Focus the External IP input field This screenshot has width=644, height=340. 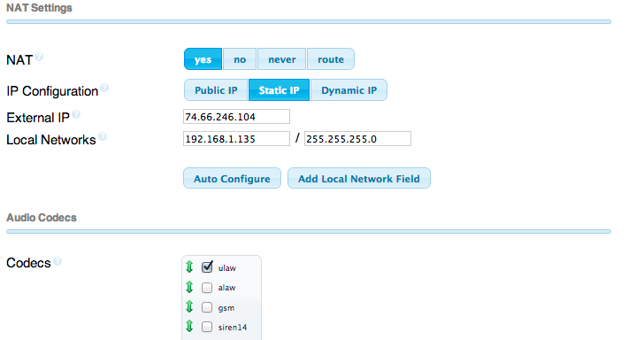(236, 117)
